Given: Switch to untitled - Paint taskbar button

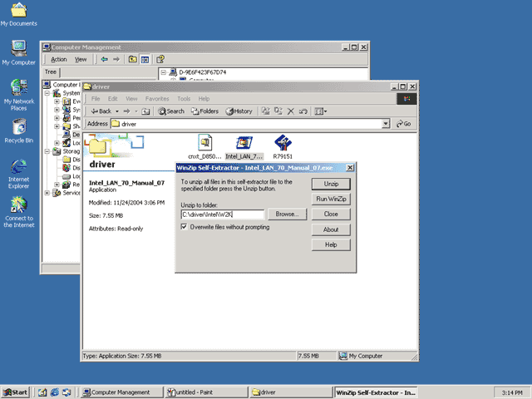Looking at the screenshot, I should [x=206, y=392].
